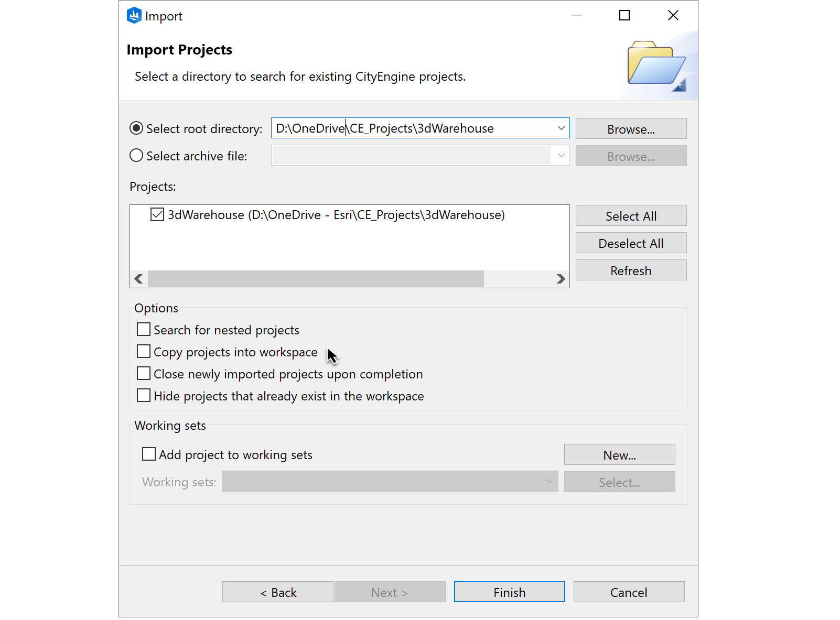Click Finish to import the project
This screenshot has height=620, width=840.
pos(509,592)
